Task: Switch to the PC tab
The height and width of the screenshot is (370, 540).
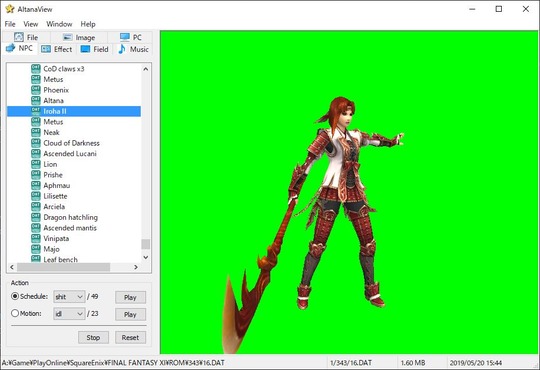Action: (130, 37)
